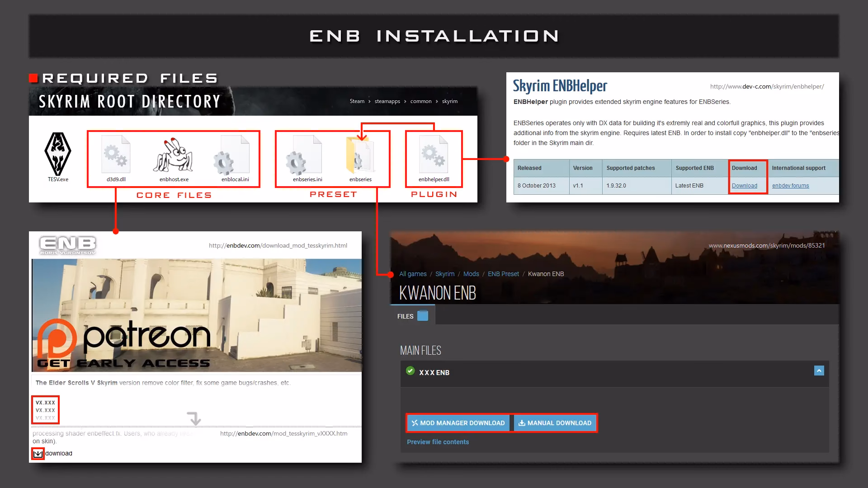
Task: Click the Skyrim ENBHelper heading
Action: tap(560, 86)
